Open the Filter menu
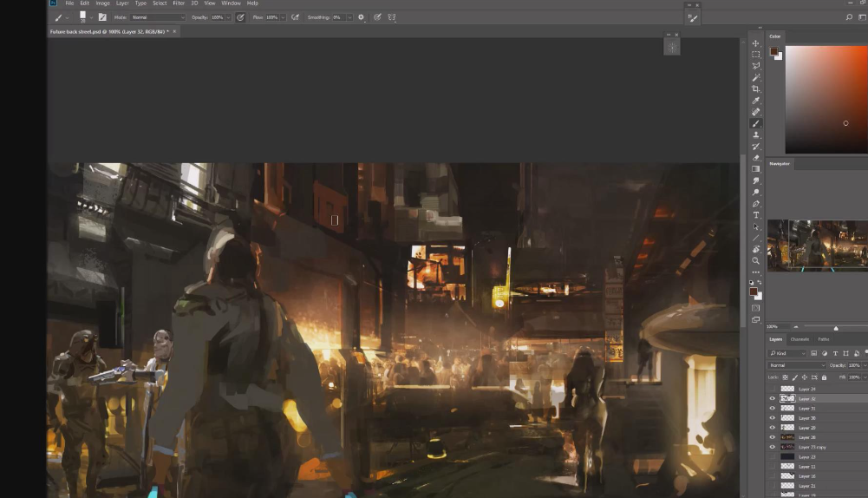Image resolution: width=868 pixels, height=498 pixels. (x=179, y=3)
